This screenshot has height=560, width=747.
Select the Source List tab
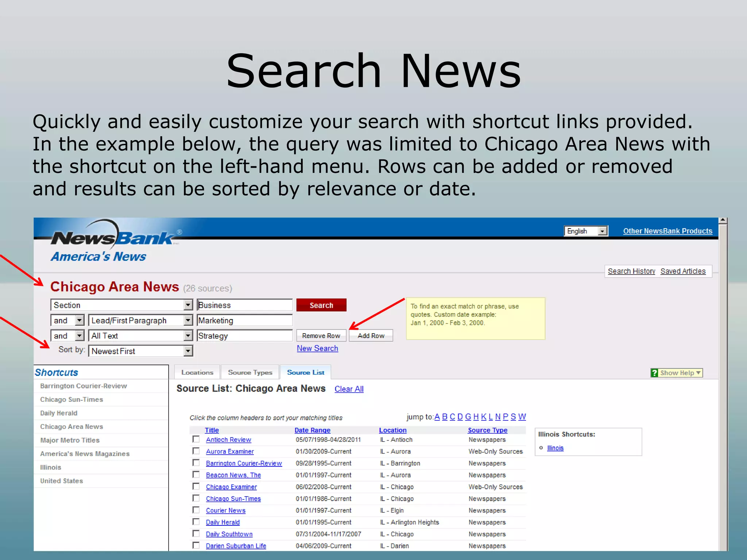tap(306, 372)
